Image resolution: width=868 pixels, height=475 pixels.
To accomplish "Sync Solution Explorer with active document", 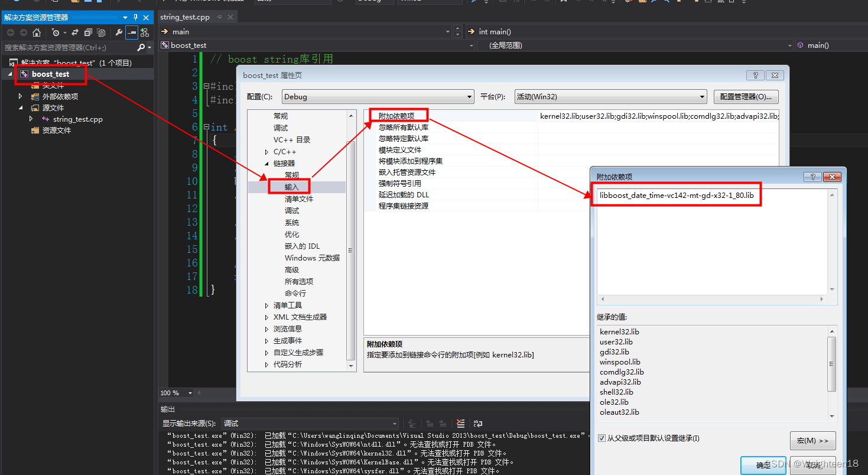I will (75, 32).
